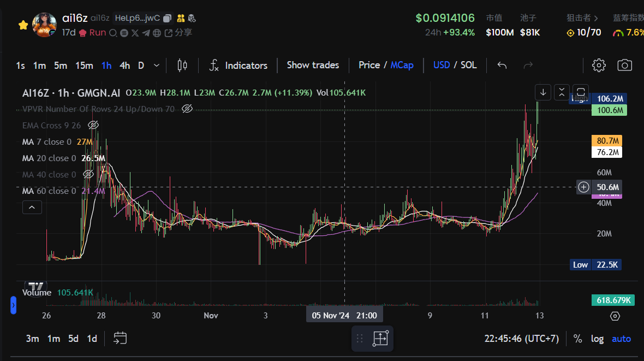Screen dimensions: 644x361
Task: Open the Indicators panel via the fx icon
Action: pos(214,65)
